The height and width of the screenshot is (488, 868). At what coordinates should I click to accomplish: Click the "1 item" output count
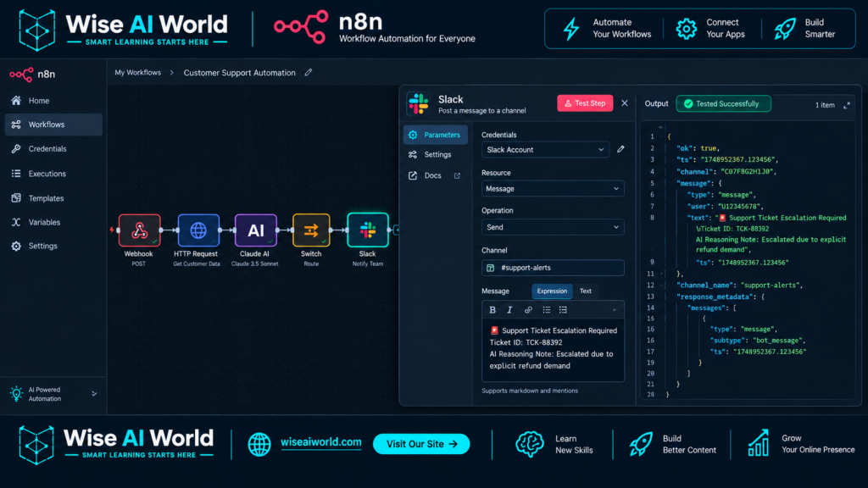[825, 105]
